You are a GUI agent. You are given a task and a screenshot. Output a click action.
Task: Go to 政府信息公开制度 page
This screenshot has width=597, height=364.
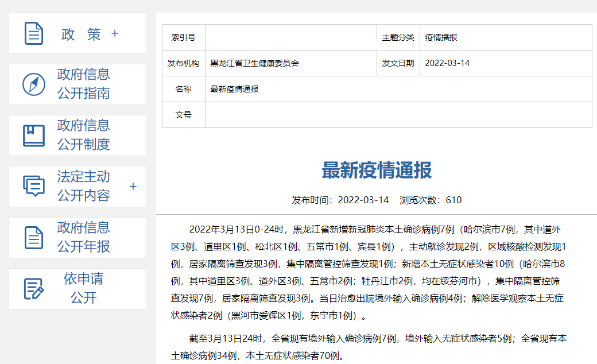click(83, 135)
